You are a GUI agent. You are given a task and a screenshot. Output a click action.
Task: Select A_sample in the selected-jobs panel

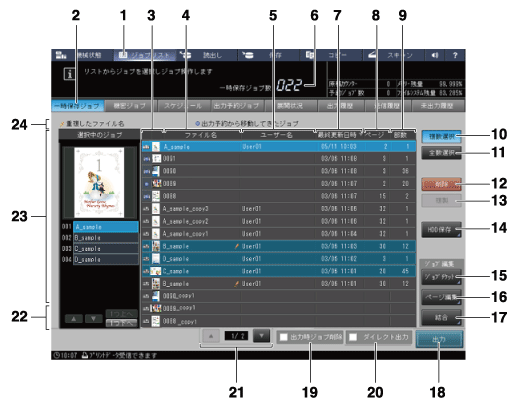106,227
